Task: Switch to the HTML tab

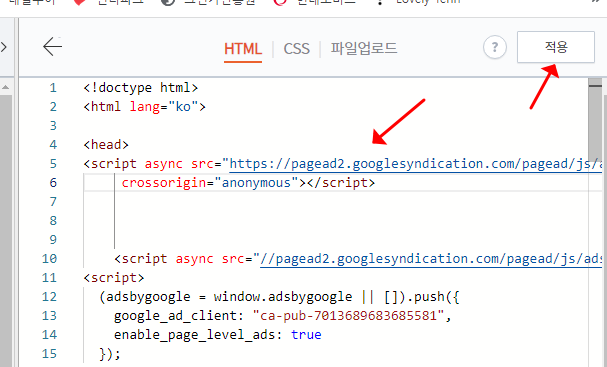Action: pyautogui.click(x=243, y=49)
